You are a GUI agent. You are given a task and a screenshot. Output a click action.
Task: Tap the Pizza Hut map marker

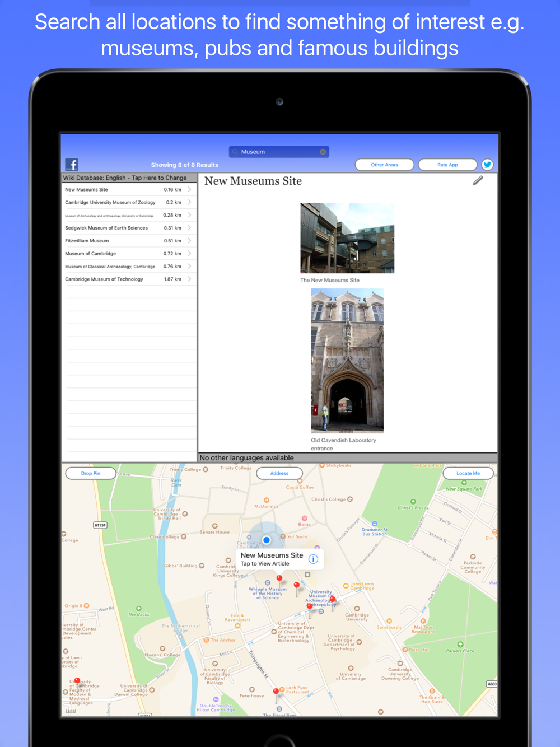tap(405, 650)
